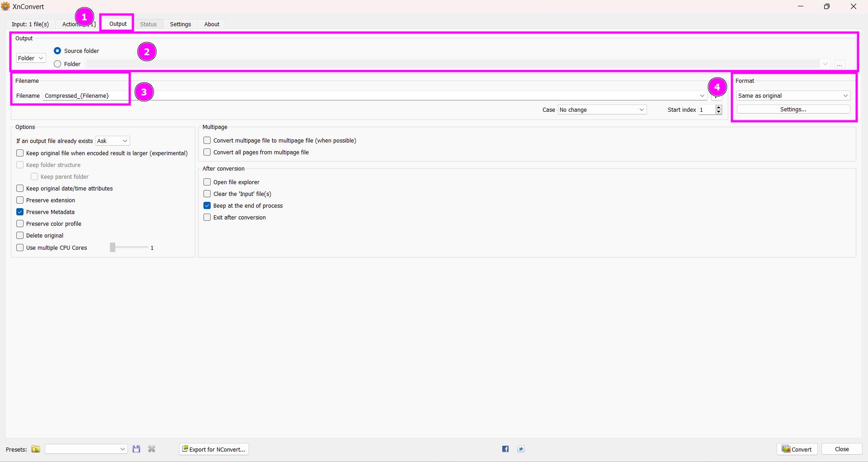This screenshot has height=462, width=868.
Task: Click the Start index number field
Action: pyautogui.click(x=707, y=110)
